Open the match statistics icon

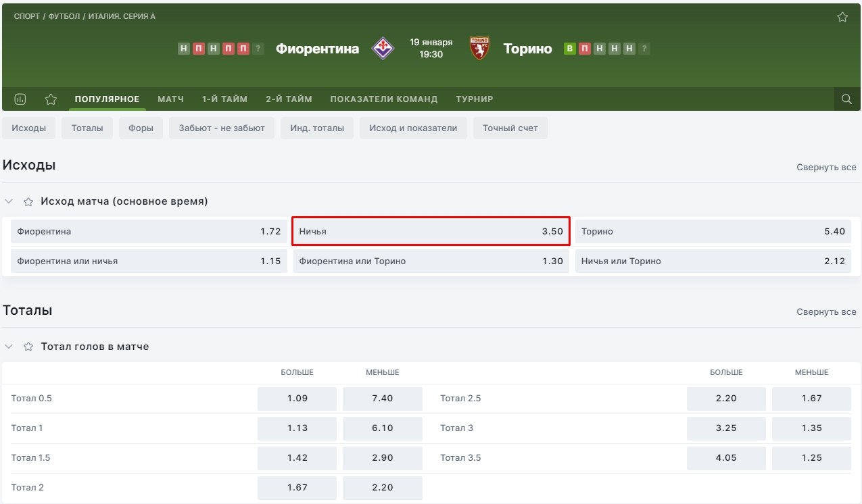[x=20, y=99]
